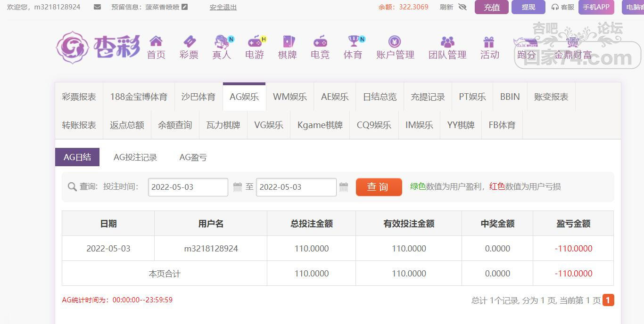Switch to the YY棋牌 tab
Image resolution: width=644 pixels, height=324 pixels.
(461, 125)
